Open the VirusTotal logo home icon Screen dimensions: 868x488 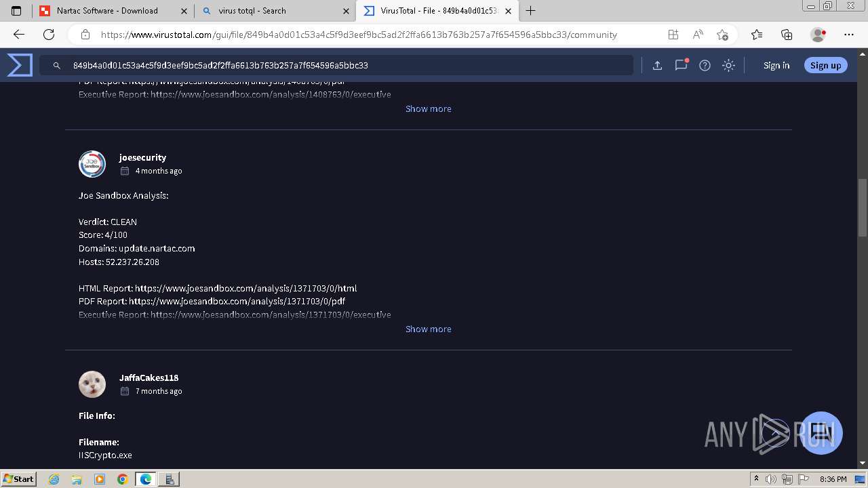click(20, 65)
